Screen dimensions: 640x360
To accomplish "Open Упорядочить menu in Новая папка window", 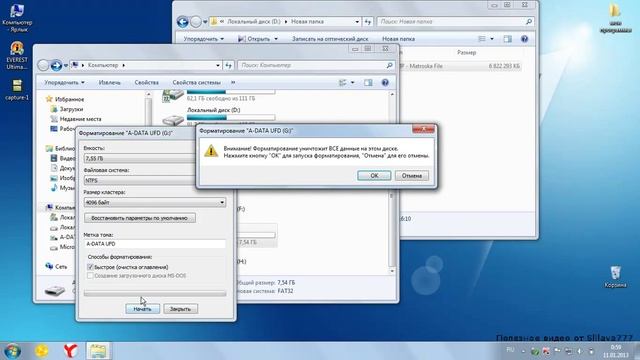I will [204, 39].
